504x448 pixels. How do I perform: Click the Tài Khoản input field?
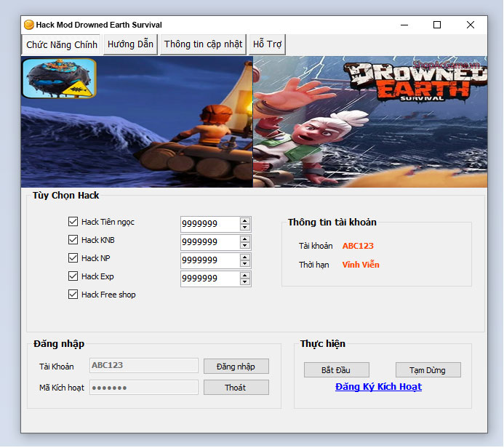(144, 366)
